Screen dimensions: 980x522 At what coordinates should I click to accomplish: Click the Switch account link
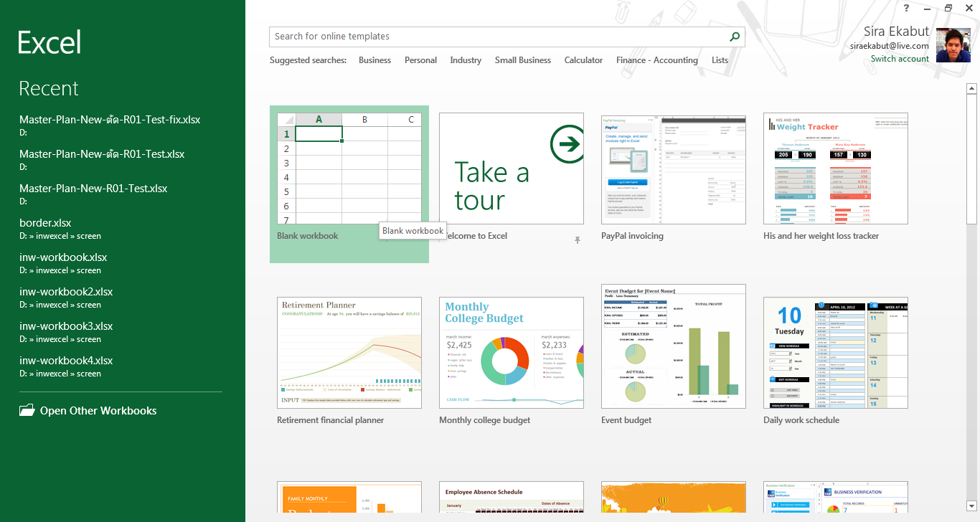(x=900, y=59)
